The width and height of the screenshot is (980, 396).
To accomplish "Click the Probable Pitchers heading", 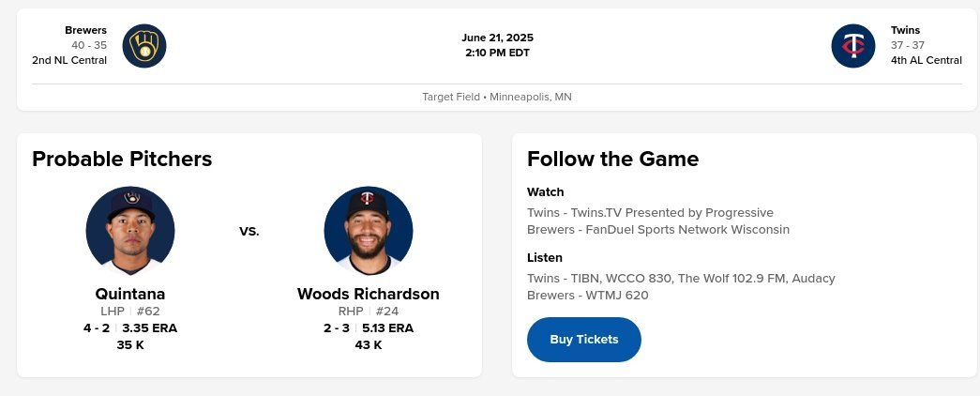I will click(122, 159).
